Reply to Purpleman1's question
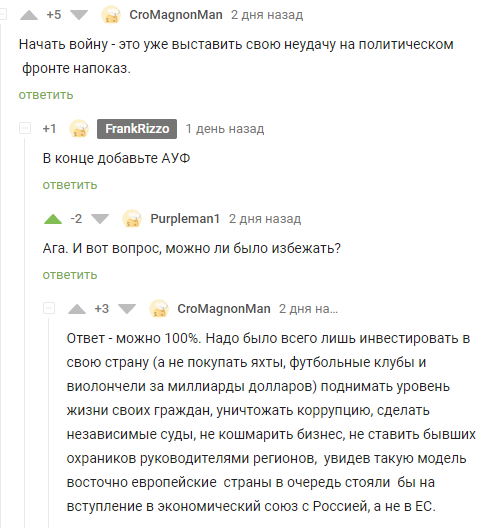This screenshot has height=528, width=499. pos(70,275)
